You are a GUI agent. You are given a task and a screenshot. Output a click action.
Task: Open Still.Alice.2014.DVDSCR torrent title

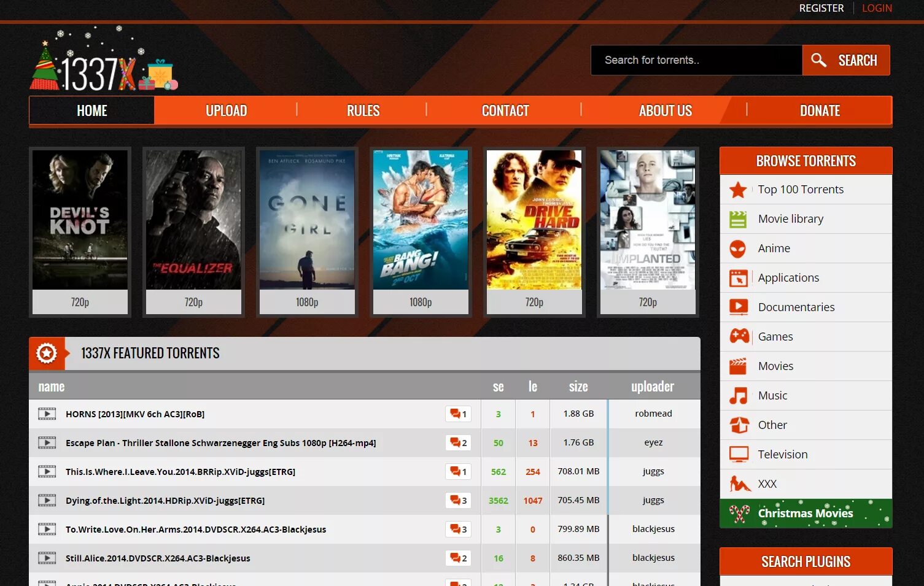click(158, 558)
